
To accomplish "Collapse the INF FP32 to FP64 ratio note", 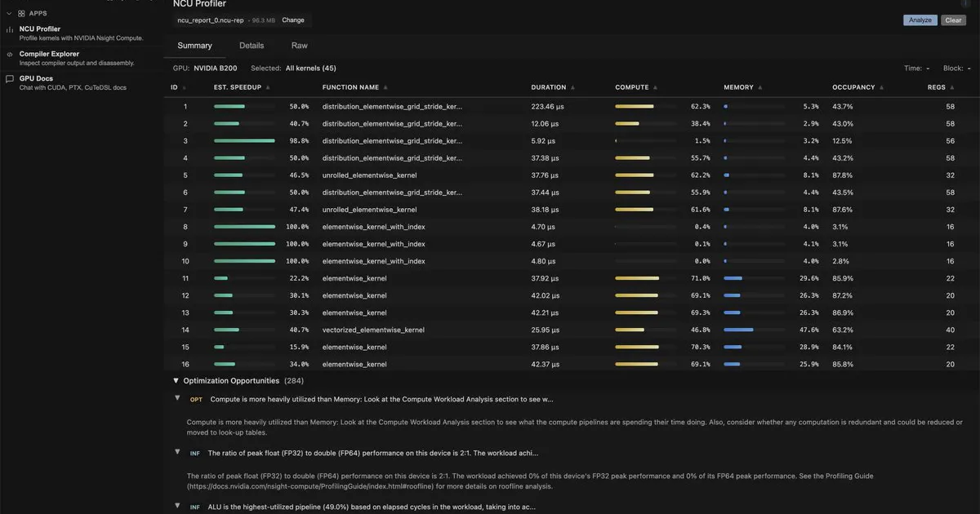I will coord(177,451).
